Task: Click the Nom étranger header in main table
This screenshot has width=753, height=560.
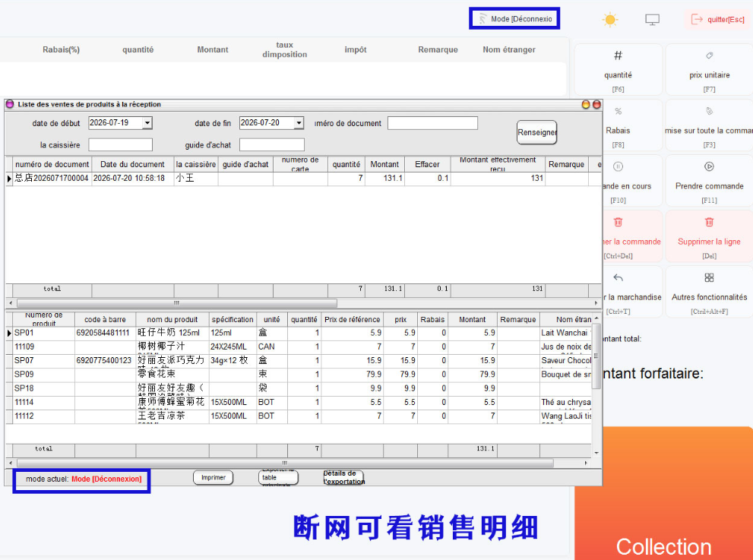Action: (x=508, y=49)
